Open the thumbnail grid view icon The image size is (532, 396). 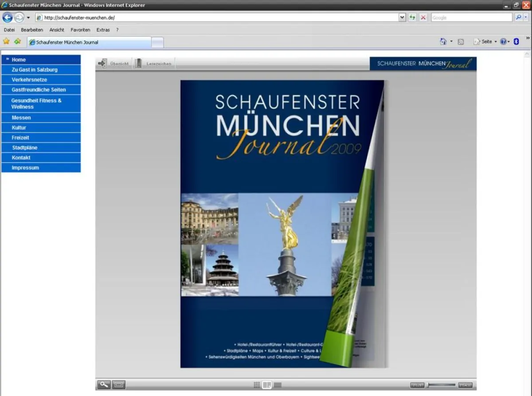(257, 384)
